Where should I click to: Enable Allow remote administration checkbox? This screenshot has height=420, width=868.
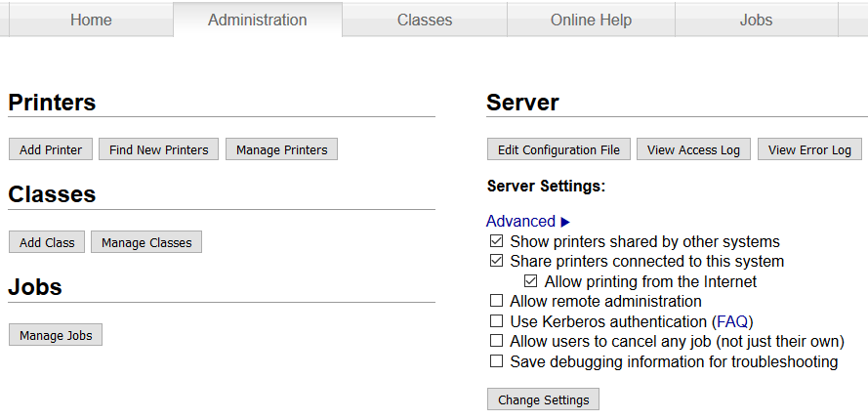click(x=497, y=301)
